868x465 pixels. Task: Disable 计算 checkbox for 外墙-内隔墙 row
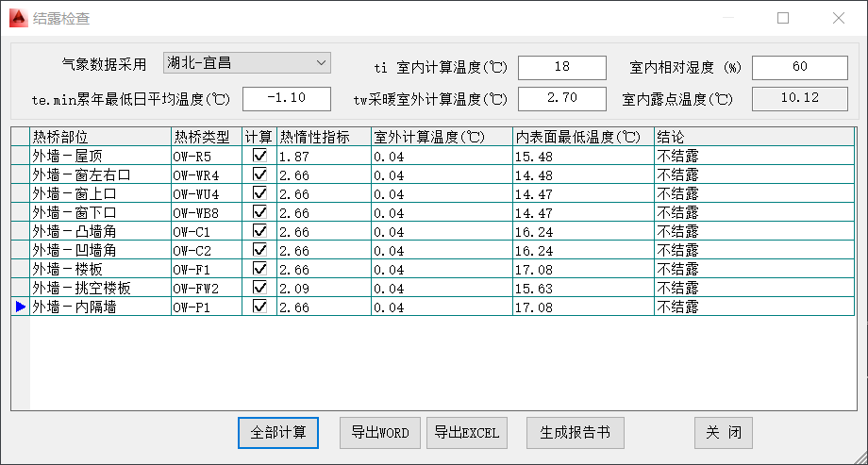[259, 307]
